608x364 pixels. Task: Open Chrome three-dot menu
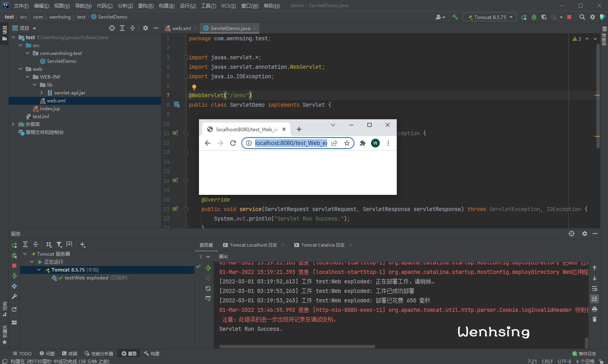pyautogui.click(x=388, y=143)
